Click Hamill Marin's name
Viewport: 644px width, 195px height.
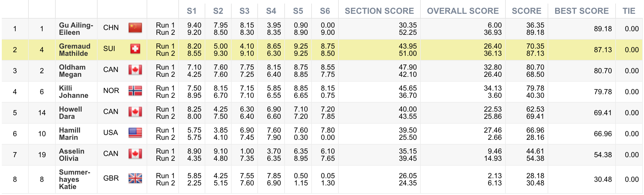coord(70,134)
